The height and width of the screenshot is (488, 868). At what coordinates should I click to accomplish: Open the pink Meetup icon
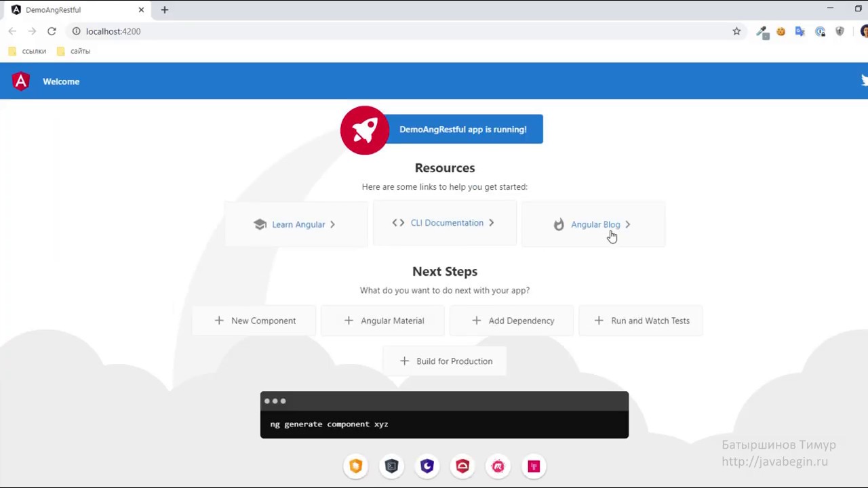tap(498, 466)
